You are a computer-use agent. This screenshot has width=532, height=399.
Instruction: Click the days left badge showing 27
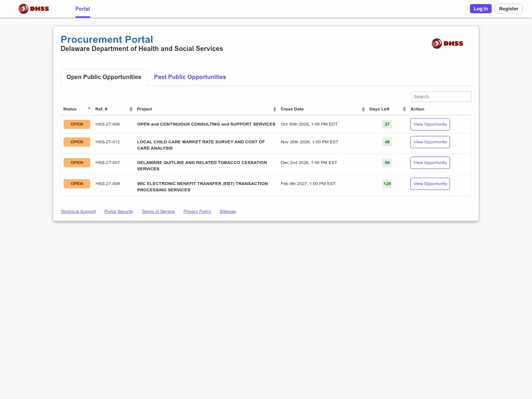[x=387, y=124]
